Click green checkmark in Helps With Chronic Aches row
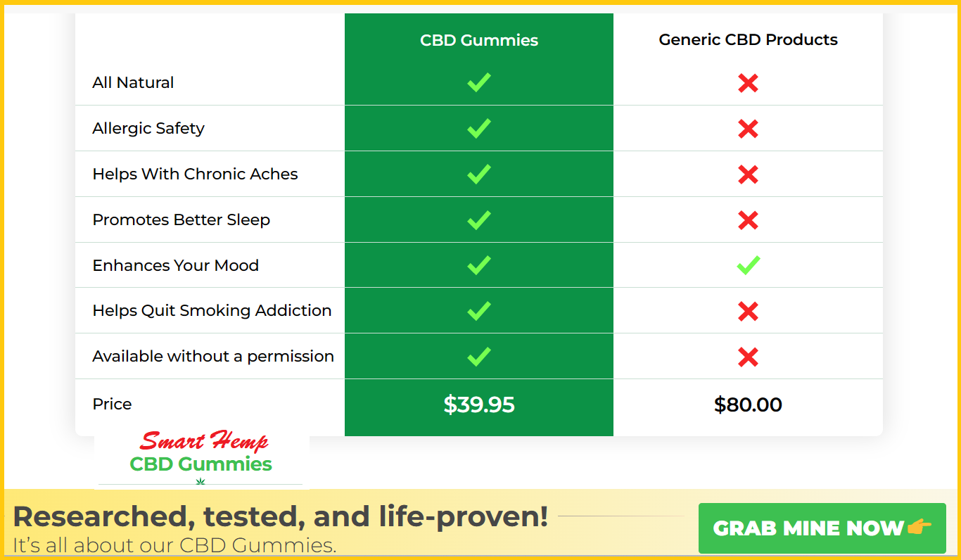Image resolution: width=961 pixels, height=560 pixels. tap(479, 174)
